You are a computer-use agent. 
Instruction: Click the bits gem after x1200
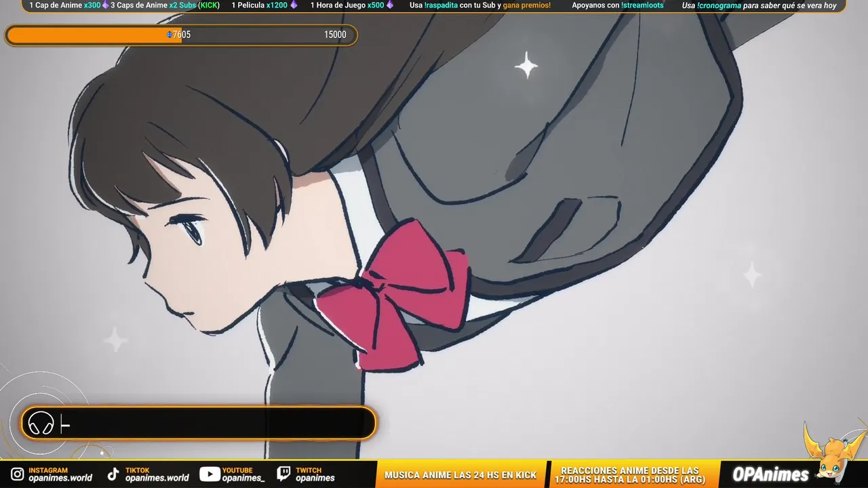coord(294,5)
